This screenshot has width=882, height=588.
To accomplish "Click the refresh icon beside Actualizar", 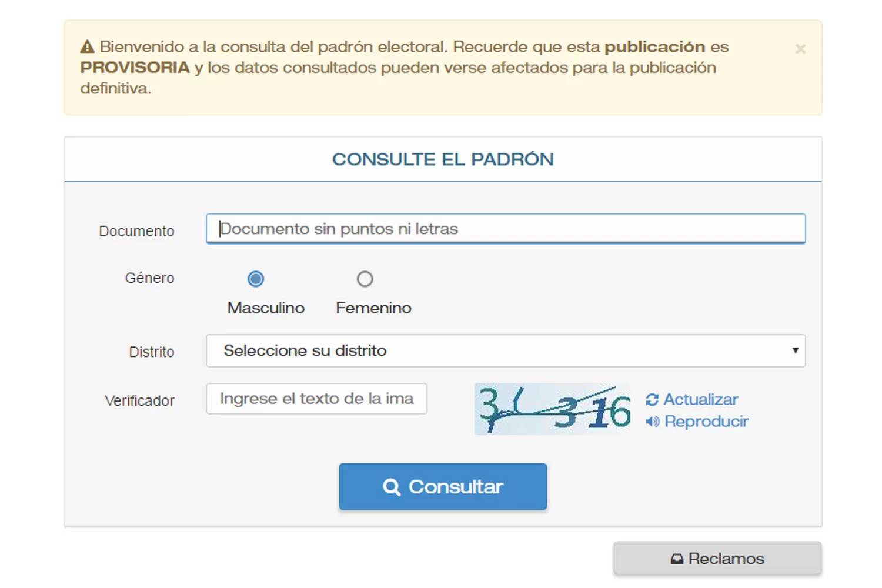I will point(652,399).
